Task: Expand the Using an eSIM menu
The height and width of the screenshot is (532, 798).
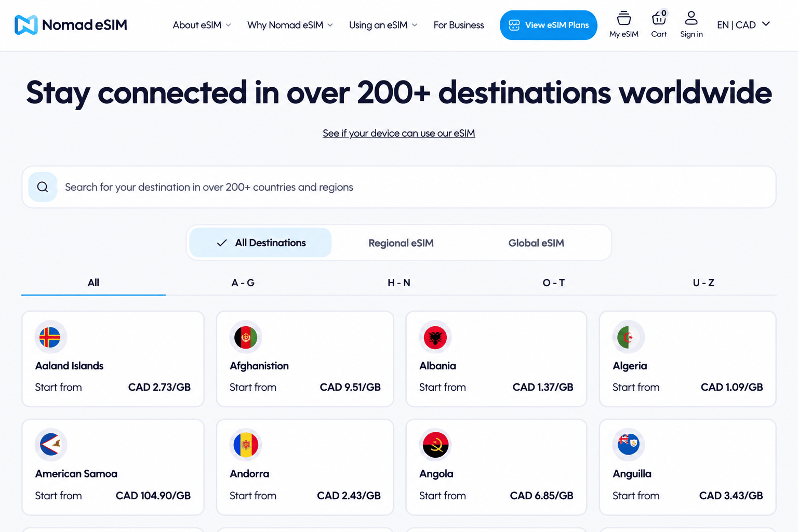Action: pyautogui.click(x=383, y=25)
